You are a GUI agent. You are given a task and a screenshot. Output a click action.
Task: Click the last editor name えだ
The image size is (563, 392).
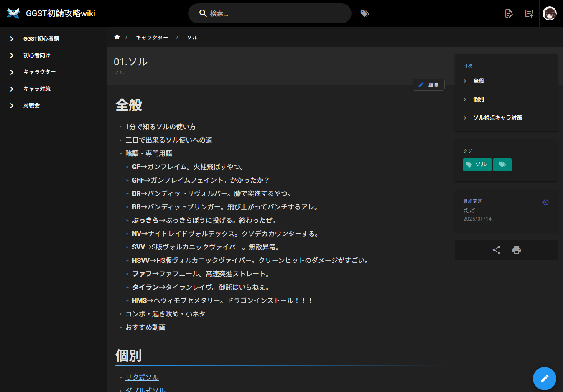(469, 210)
